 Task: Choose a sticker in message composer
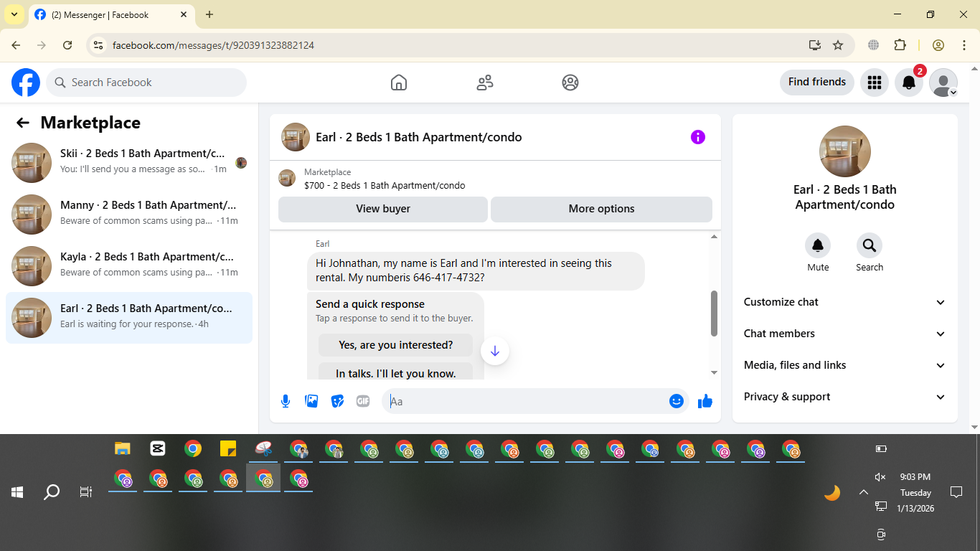pos(337,401)
